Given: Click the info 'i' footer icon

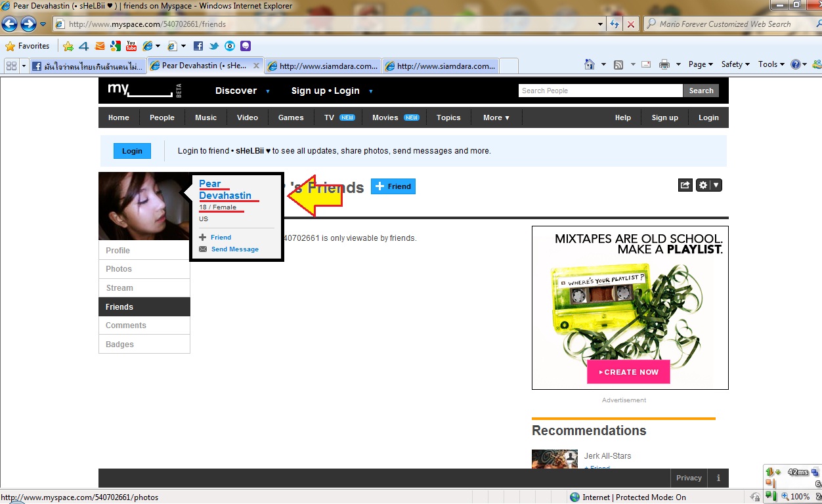Looking at the screenshot, I should coord(718,478).
